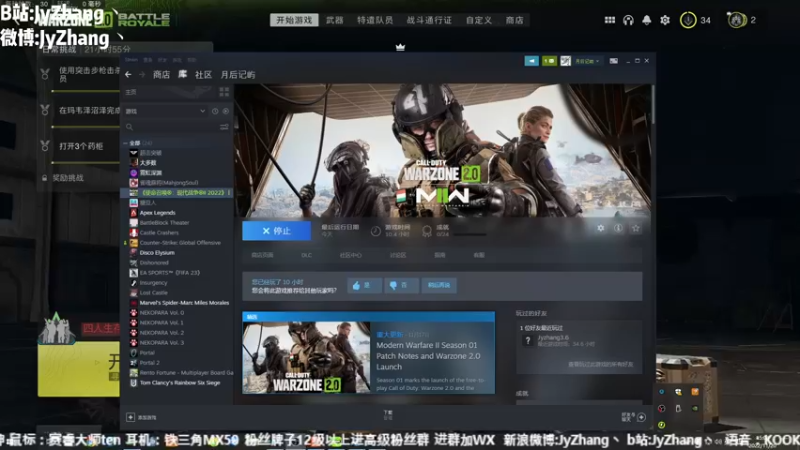Toggle the library collections grid view icon
This screenshot has height=450, width=800.
click(224, 92)
